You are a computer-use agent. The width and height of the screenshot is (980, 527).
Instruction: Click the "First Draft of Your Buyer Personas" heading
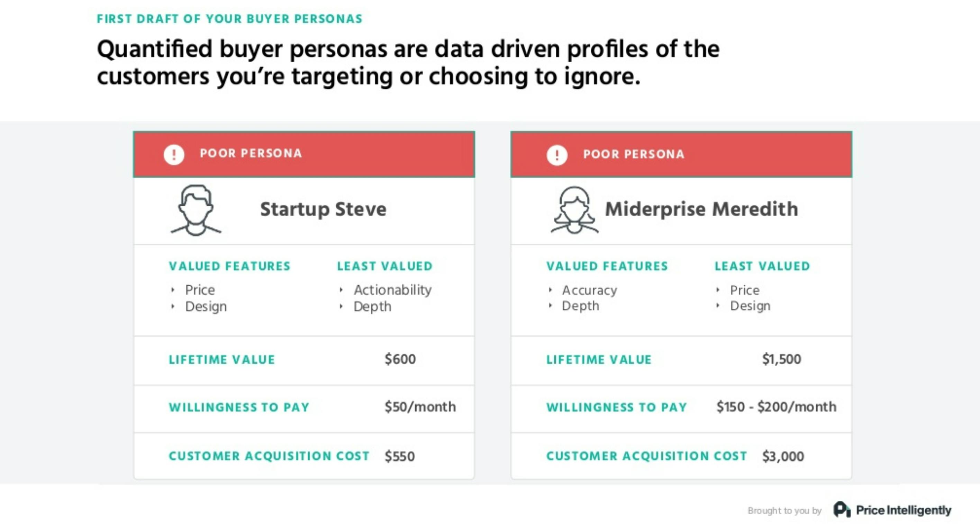229,19
